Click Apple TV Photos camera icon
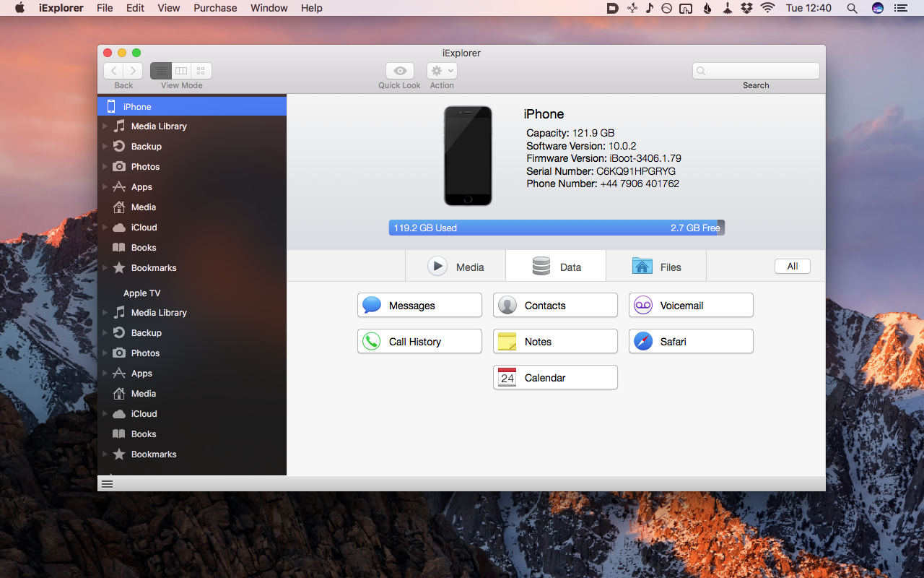 point(119,353)
